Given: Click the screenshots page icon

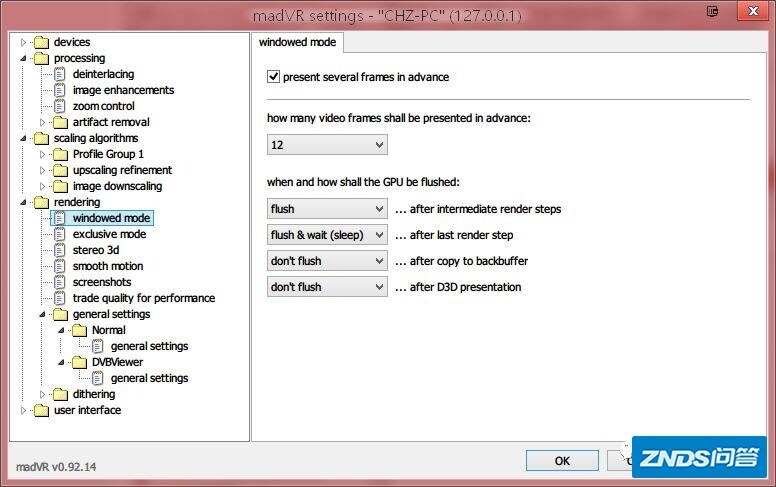Looking at the screenshot, I should [59, 282].
